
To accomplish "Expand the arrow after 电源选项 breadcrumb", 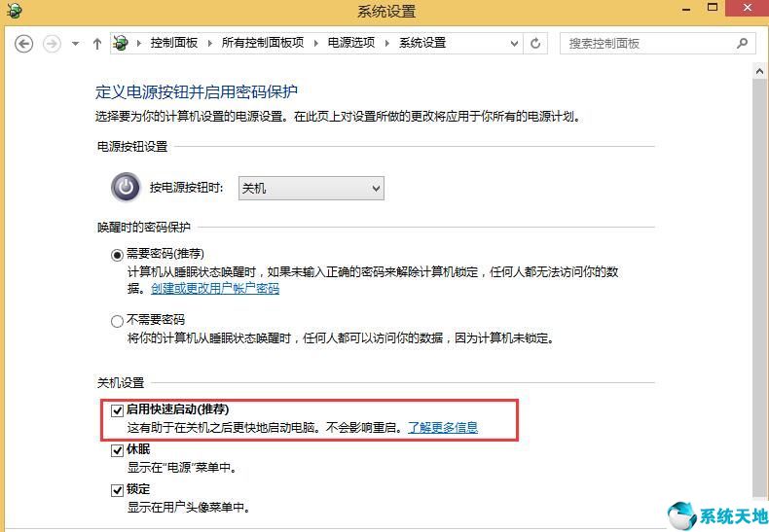I will tap(387, 44).
